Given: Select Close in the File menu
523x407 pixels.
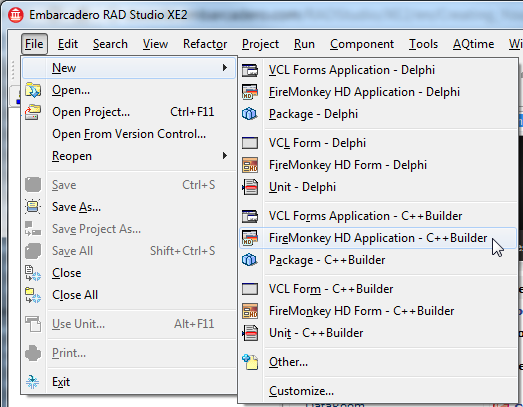Looking at the screenshot, I should coord(129,273).
